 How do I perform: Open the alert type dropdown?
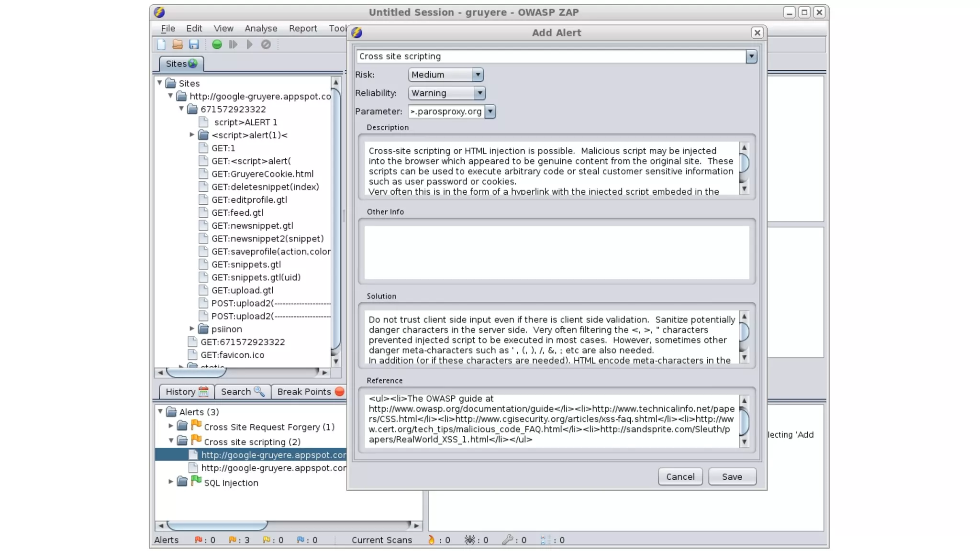pyautogui.click(x=751, y=56)
